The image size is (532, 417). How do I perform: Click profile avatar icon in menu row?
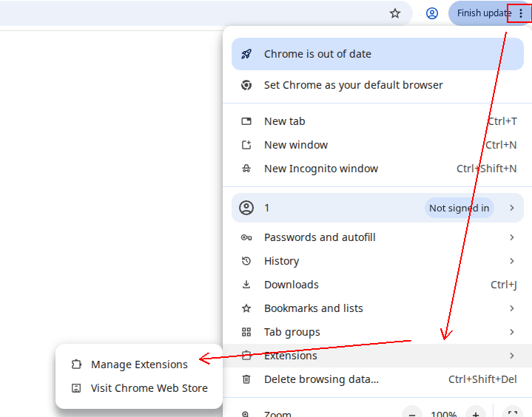(x=246, y=208)
